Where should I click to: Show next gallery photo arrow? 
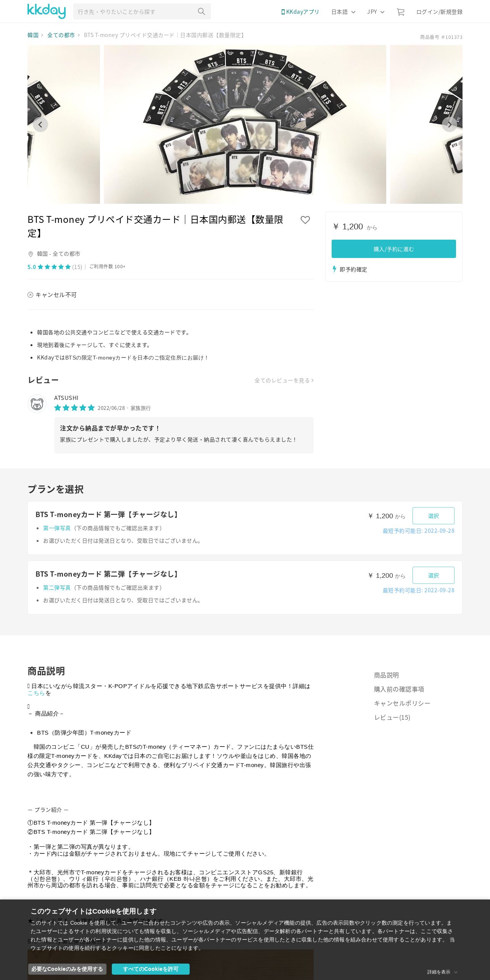pyautogui.click(x=450, y=124)
